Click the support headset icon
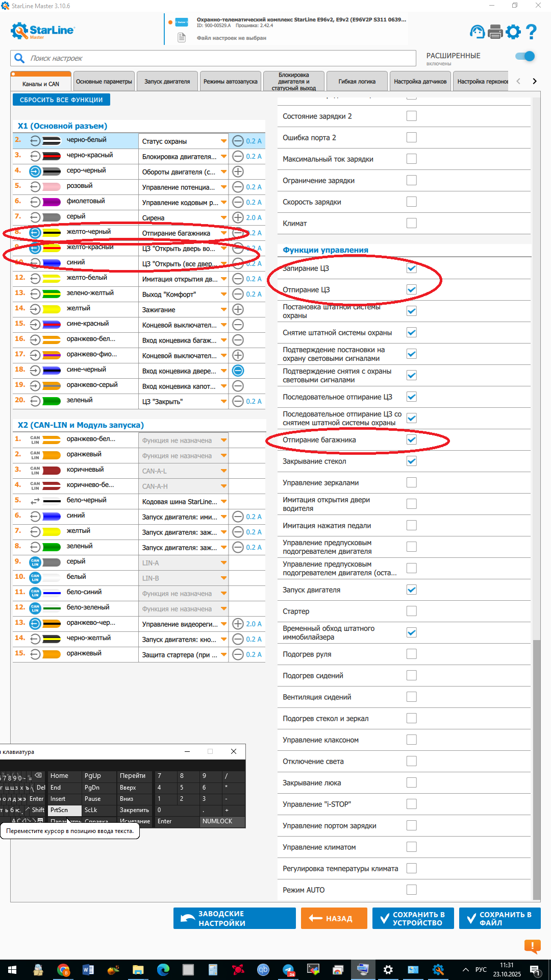This screenshot has width=551, height=980. (477, 32)
